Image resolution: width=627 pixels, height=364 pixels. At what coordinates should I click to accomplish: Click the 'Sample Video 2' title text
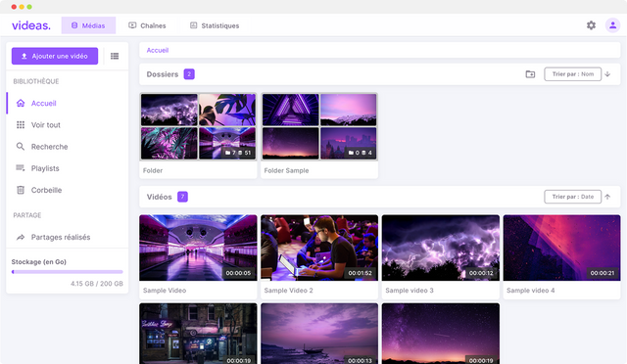pyautogui.click(x=288, y=291)
